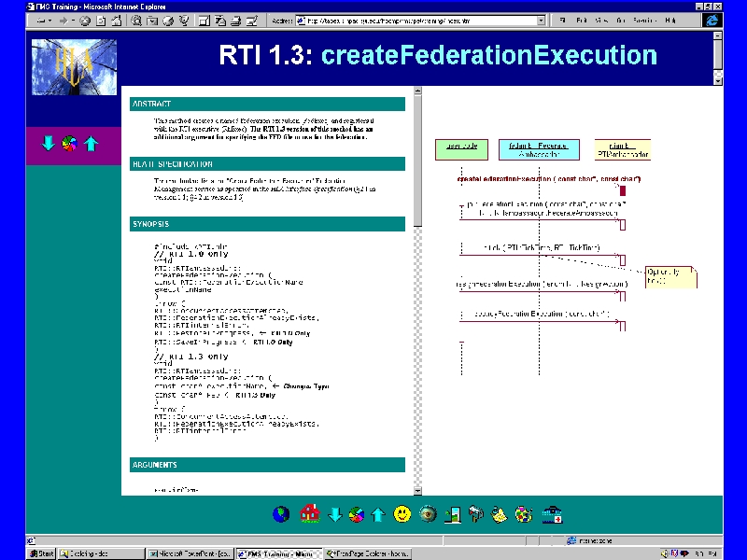
Task: Click the yellow 'Optionally' note in the diagram
Action: (671, 276)
